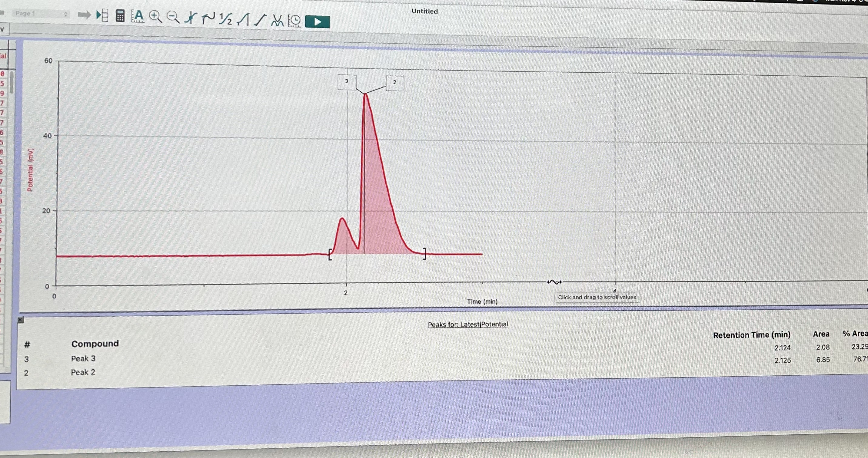The height and width of the screenshot is (458, 868).
Task: Click the Autoscale graph icon
Action: coord(138,16)
